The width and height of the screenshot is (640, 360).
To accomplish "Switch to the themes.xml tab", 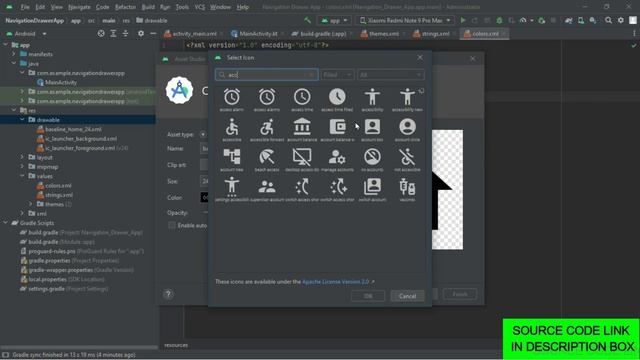I will 383,34.
